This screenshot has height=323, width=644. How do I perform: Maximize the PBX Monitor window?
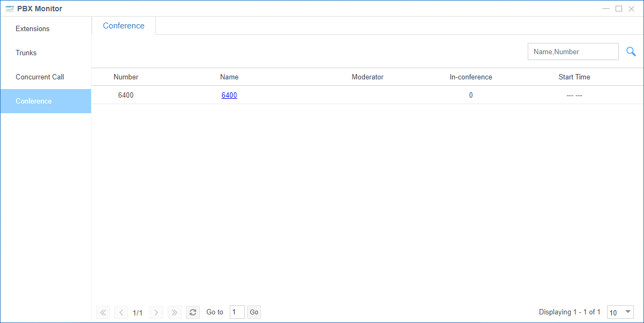click(619, 9)
